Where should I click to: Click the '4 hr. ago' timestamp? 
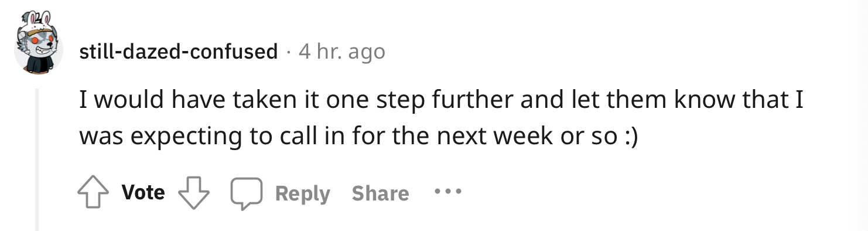point(342,52)
